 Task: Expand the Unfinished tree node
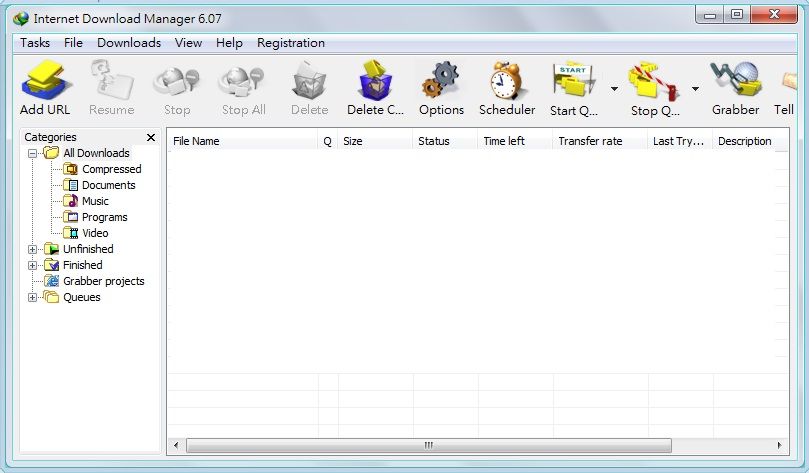33,249
